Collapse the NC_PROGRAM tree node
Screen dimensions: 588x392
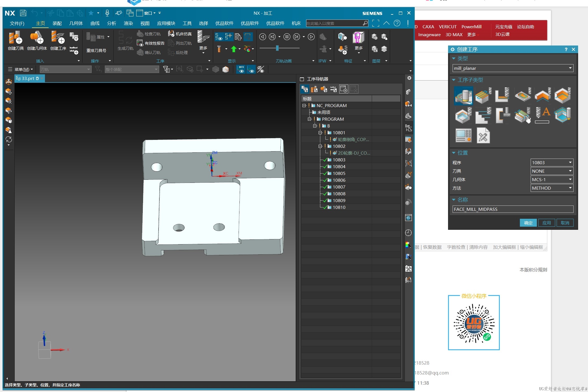pyautogui.click(x=304, y=105)
